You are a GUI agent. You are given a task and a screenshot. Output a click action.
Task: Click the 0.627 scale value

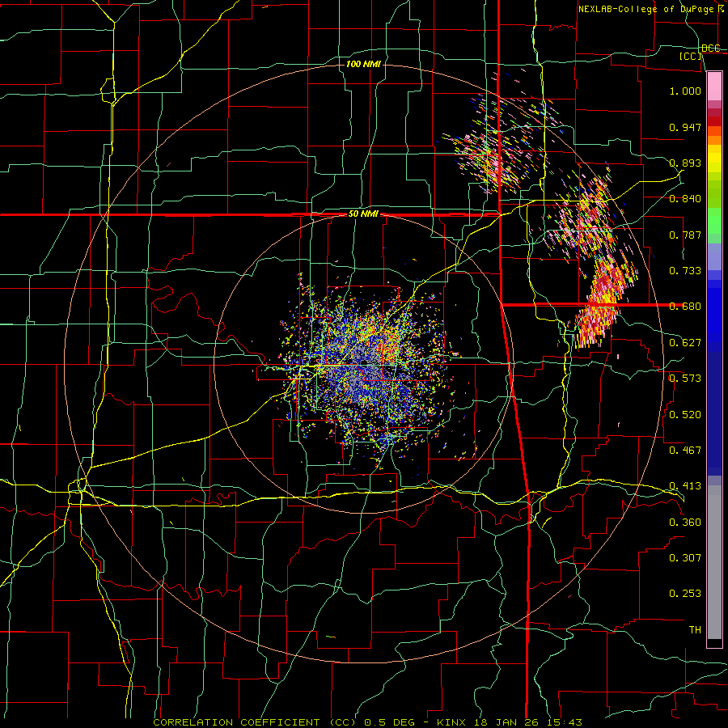pos(685,343)
